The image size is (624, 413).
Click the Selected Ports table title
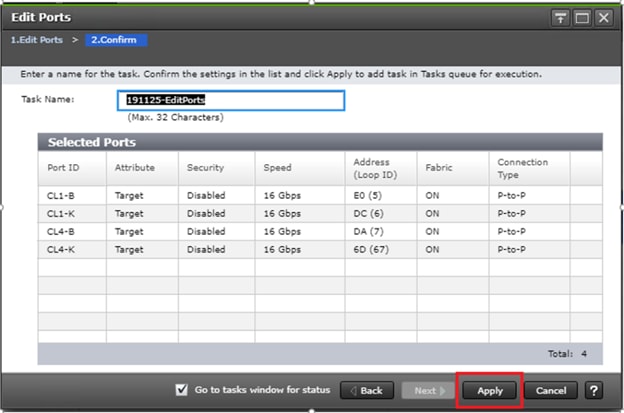click(x=92, y=142)
